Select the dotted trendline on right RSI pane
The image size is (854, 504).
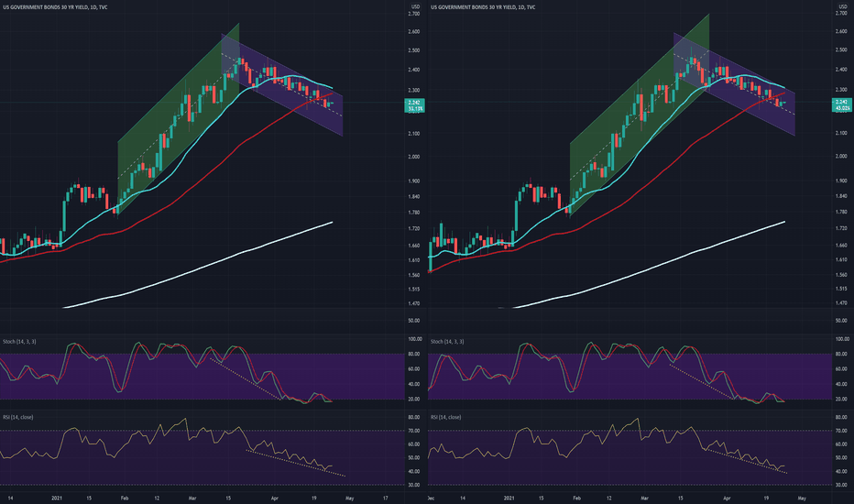[746, 461]
